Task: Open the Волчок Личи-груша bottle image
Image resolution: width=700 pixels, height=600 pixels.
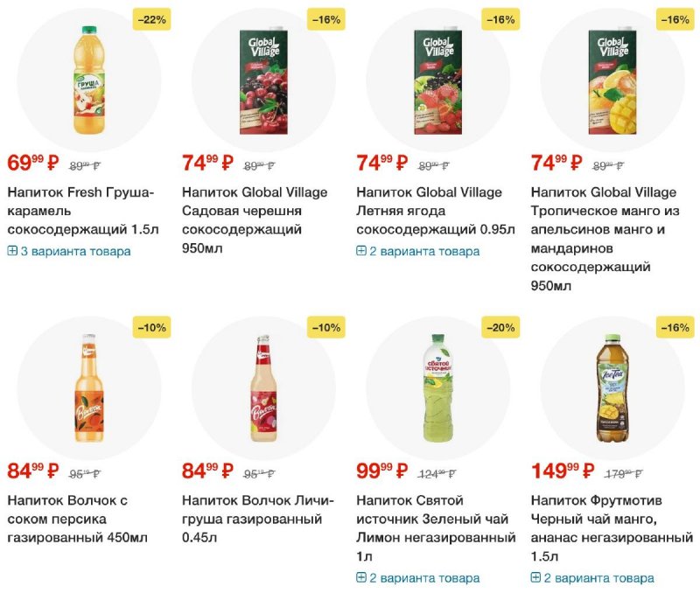Action: click(x=263, y=387)
